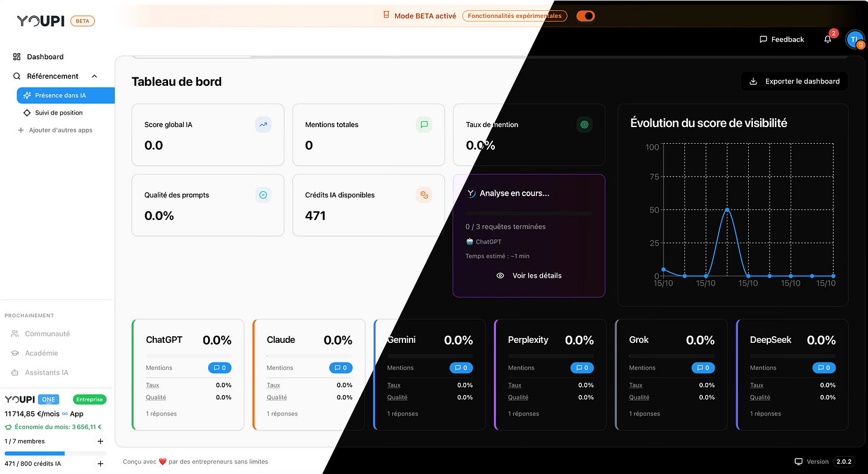Click ChatGPT Mentions count badge
The height and width of the screenshot is (474, 868).
click(x=220, y=368)
